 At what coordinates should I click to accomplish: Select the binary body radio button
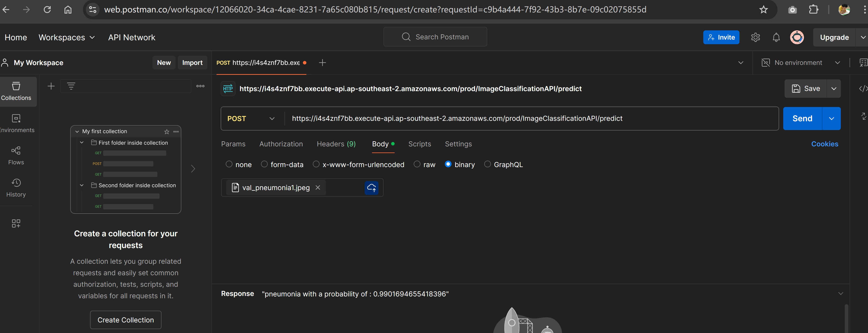click(x=448, y=164)
